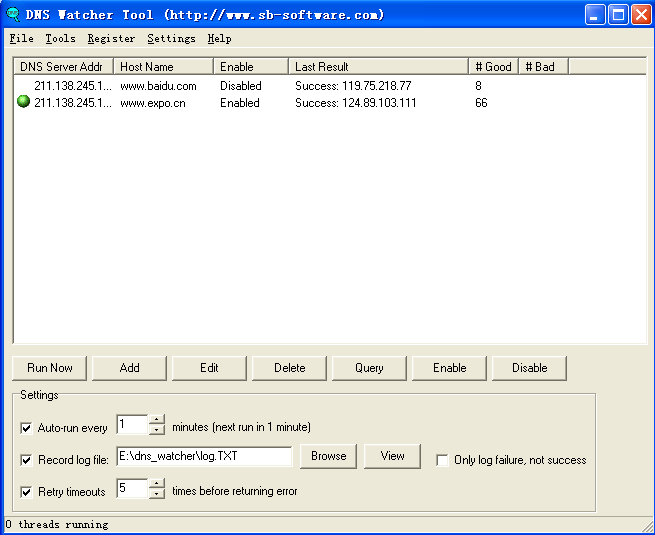Toggle the Auto-run every checkbox
The image size is (655, 535).
coord(26,428)
